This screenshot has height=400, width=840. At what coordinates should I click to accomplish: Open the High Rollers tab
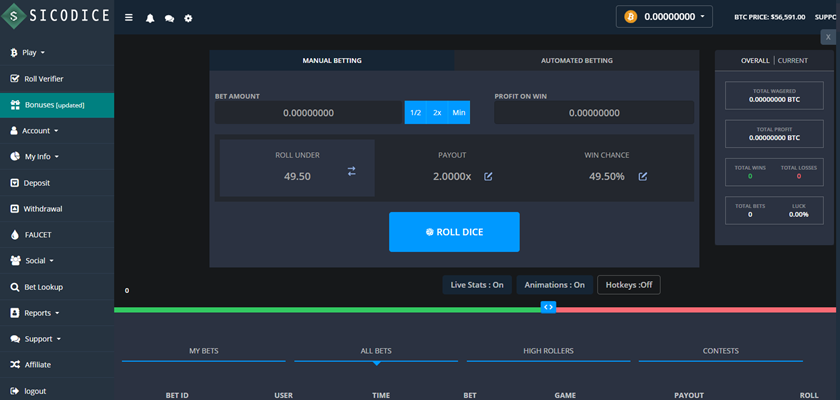[548, 351]
